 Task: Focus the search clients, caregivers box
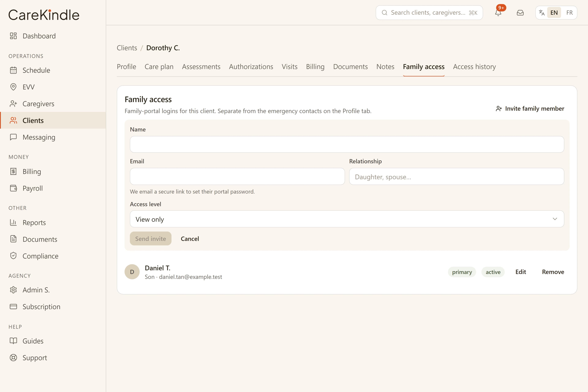(429, 13)
